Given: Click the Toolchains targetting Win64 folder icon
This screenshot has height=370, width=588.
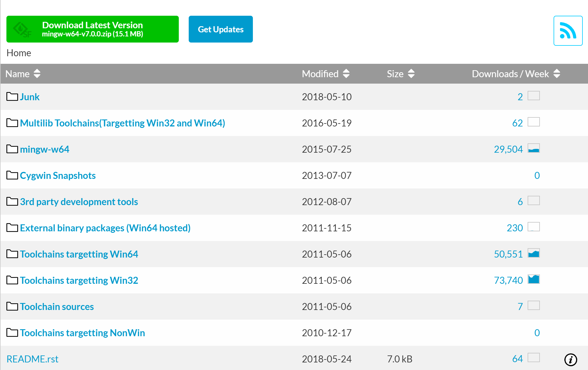Looking at the screenshot, I should click(12, 254).
